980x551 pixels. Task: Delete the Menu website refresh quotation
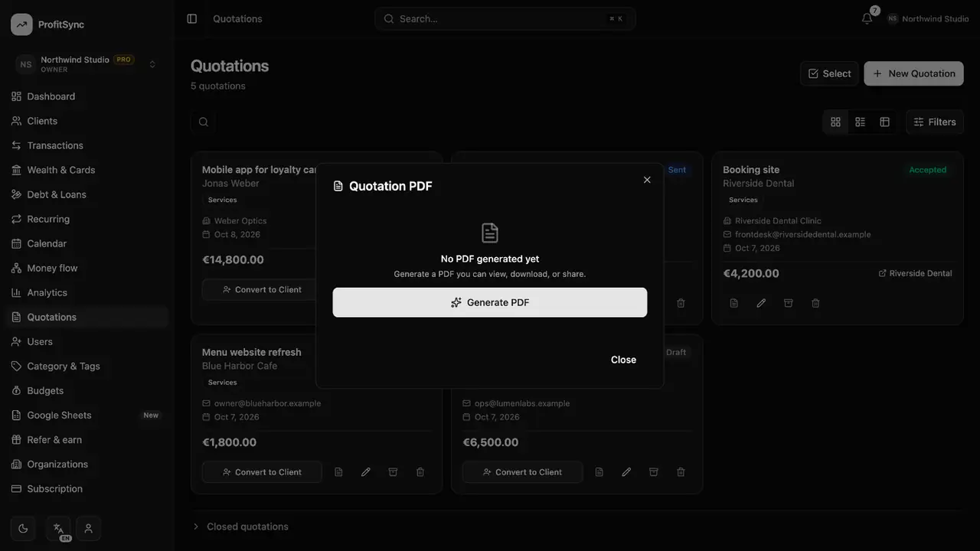point(420,472)
